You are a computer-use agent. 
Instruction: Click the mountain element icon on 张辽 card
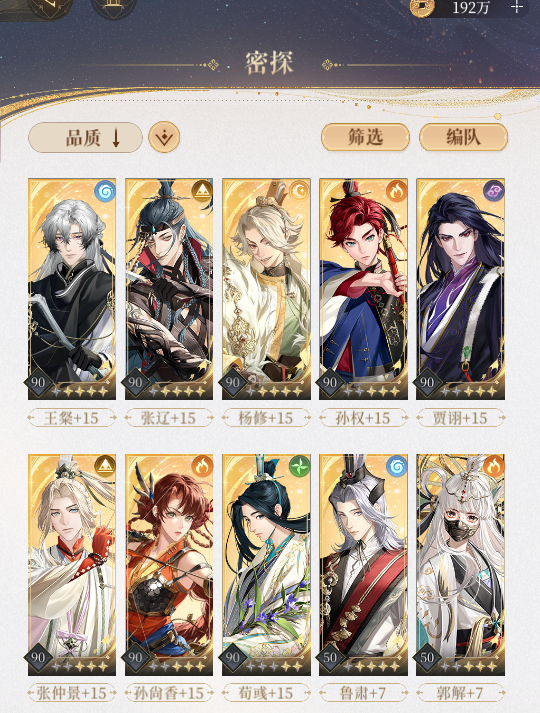202,191
